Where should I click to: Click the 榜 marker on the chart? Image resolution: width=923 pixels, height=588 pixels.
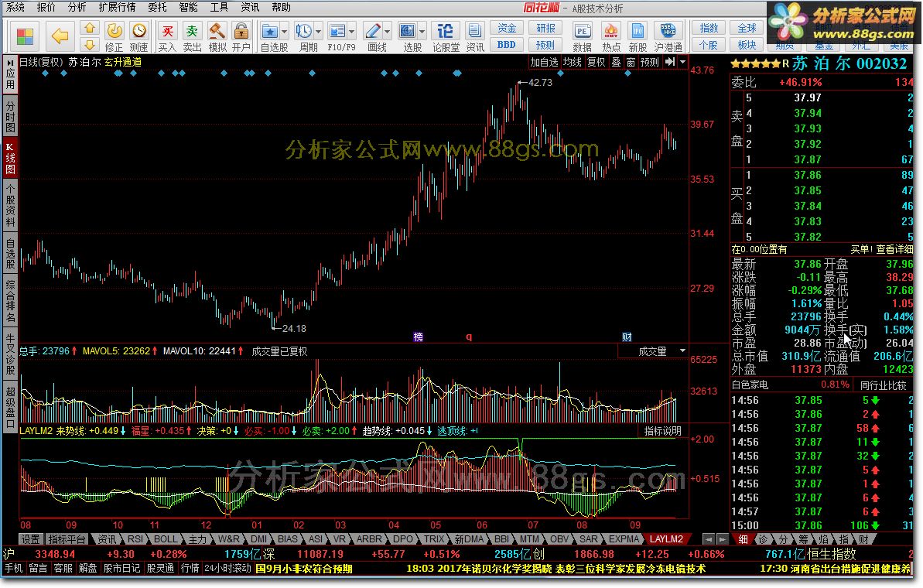pos(418,337)
